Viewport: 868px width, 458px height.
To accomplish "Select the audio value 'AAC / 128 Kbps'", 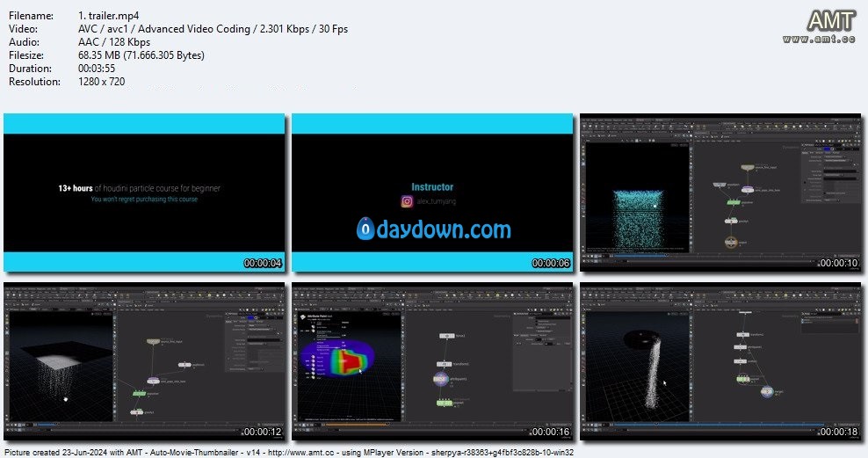I will click(x=114, y=42).
